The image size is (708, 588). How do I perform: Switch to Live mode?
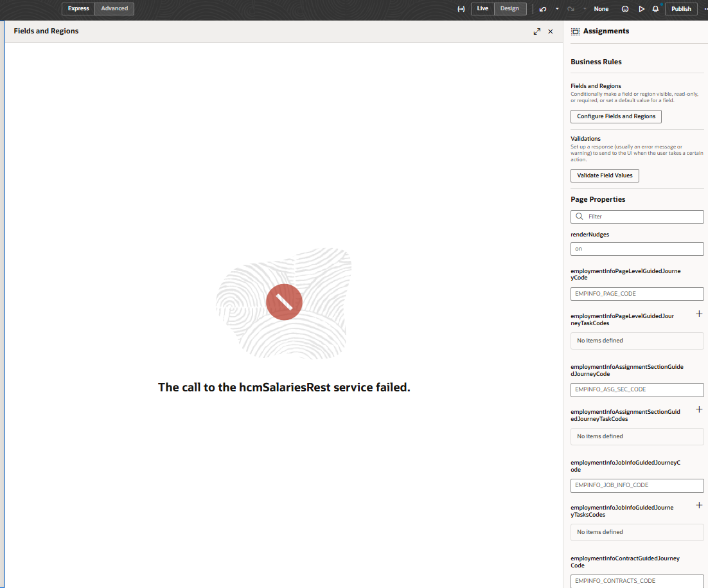tap(482, 8)
